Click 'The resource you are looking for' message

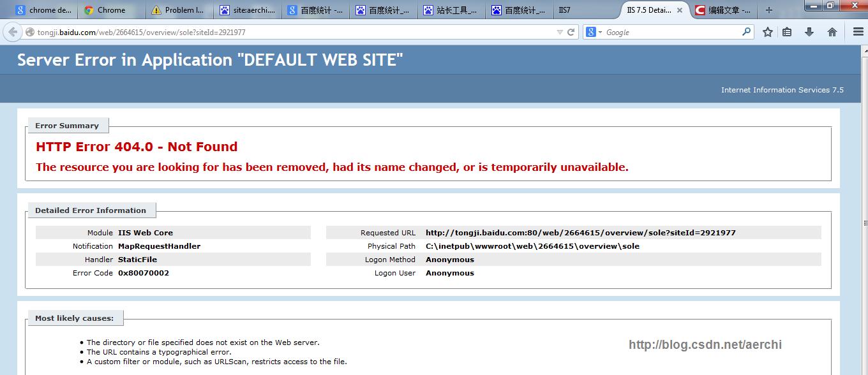[332, 167]
